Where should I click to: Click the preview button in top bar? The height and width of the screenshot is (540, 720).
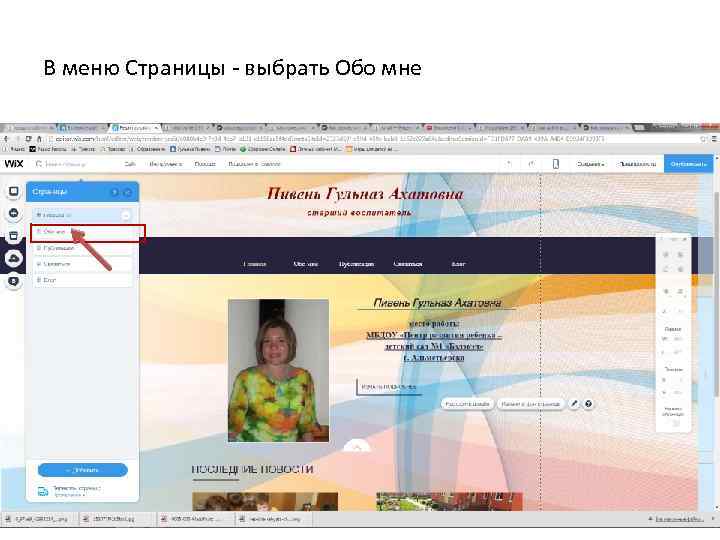point(637,164)
